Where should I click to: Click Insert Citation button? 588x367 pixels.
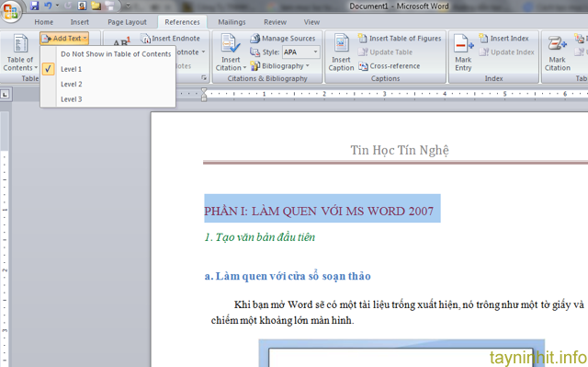[x=231, y=52]
